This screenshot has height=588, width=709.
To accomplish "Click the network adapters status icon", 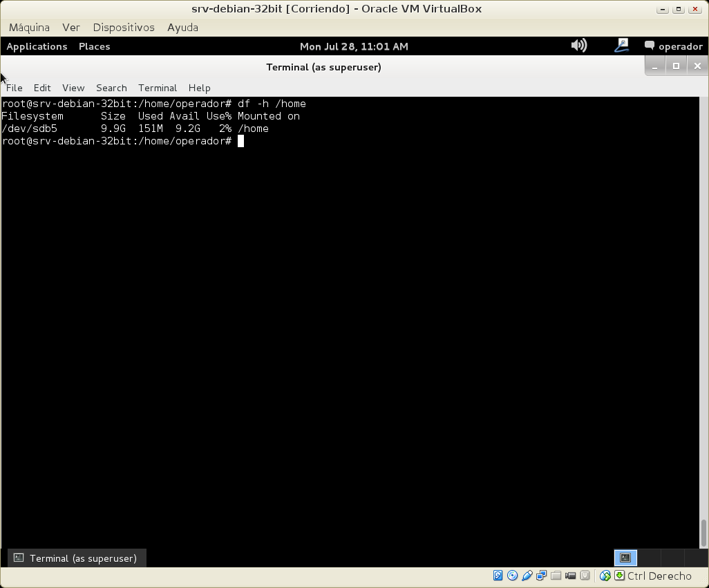I will 542,576.
